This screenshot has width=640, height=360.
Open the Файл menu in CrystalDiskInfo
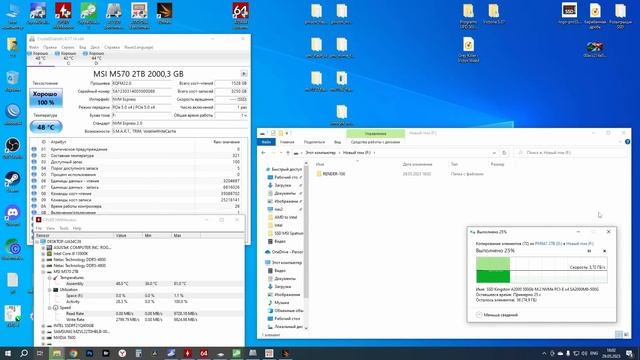34,47
